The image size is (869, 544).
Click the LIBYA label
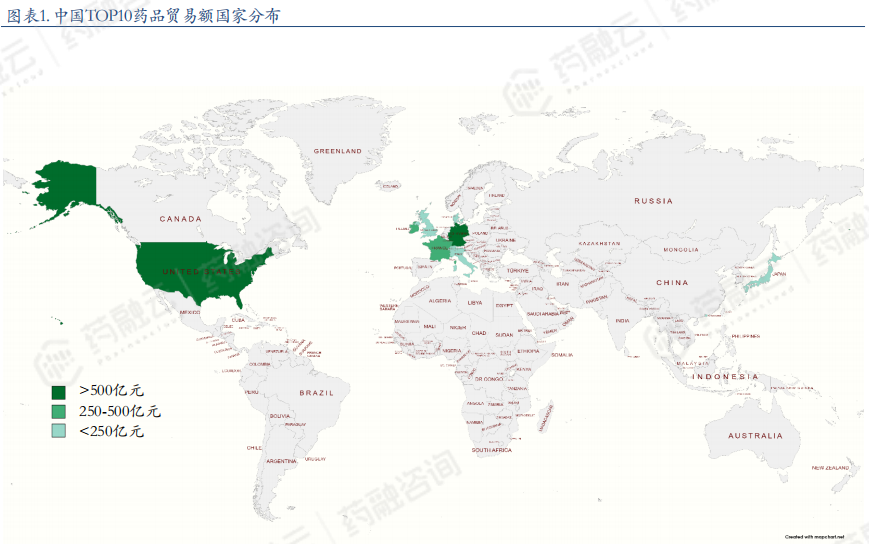click(475, 303)
